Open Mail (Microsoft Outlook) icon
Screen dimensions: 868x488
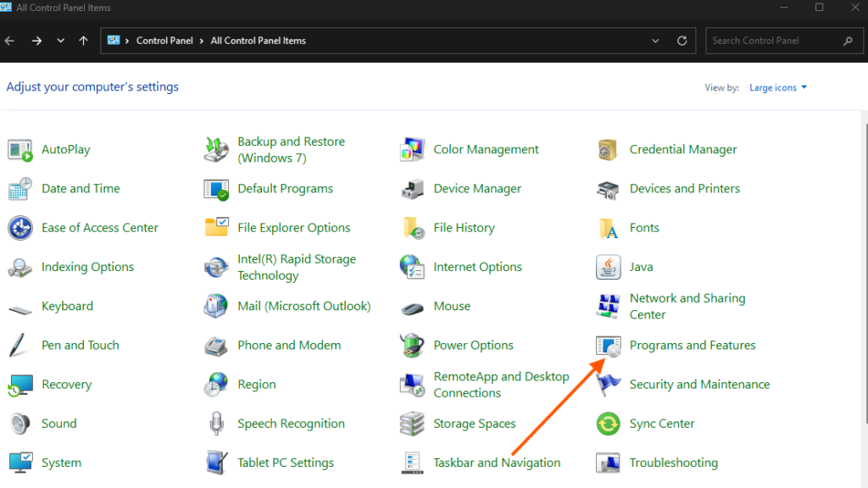[x=216, y=307]
